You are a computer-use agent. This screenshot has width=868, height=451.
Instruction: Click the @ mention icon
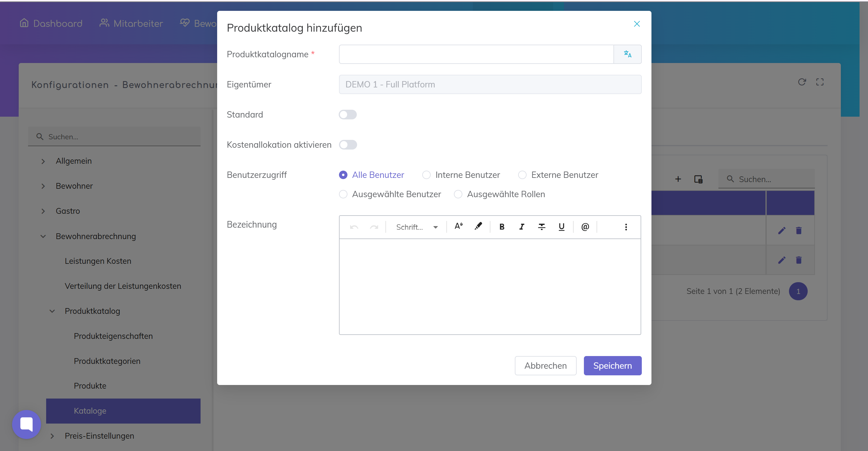(x=585, y=227)
